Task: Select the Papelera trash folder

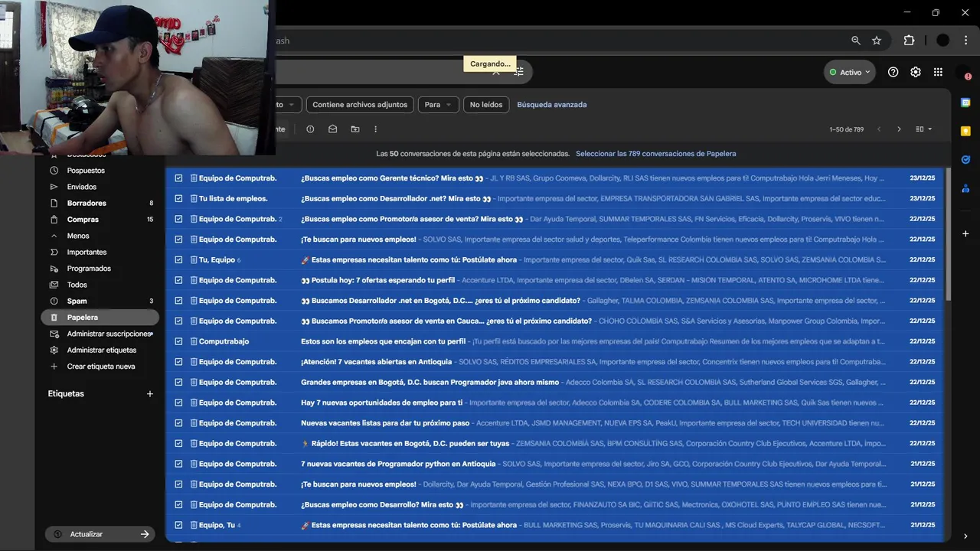Action: tap(100, 317)
